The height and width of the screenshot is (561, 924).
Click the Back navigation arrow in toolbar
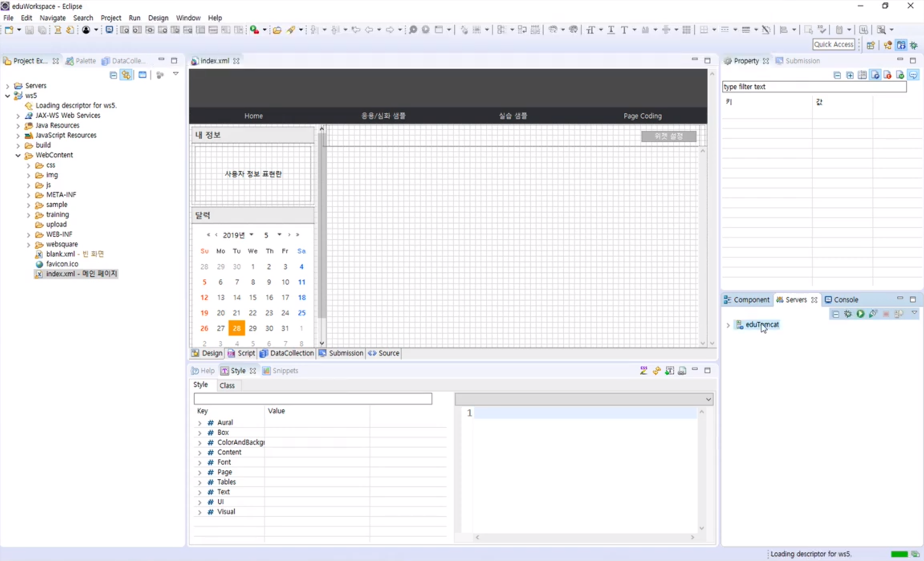(369, 30)
